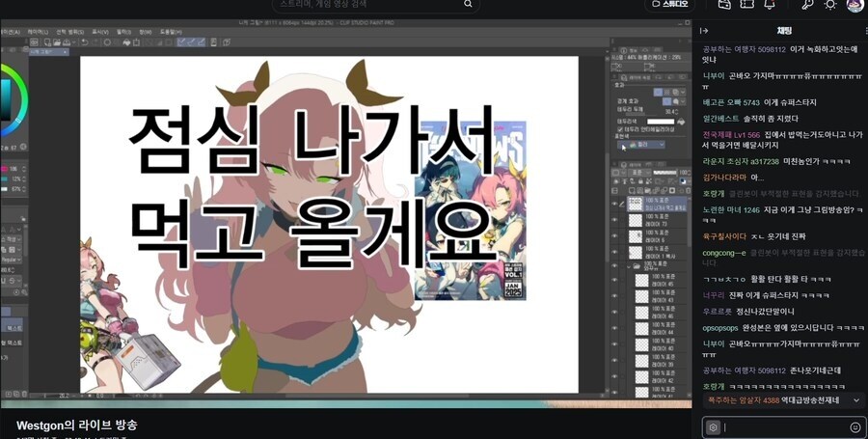Open the chat settings gear icon
This screenshot has height=439, width=868.
pyautogui.click(x=713, y=427)
